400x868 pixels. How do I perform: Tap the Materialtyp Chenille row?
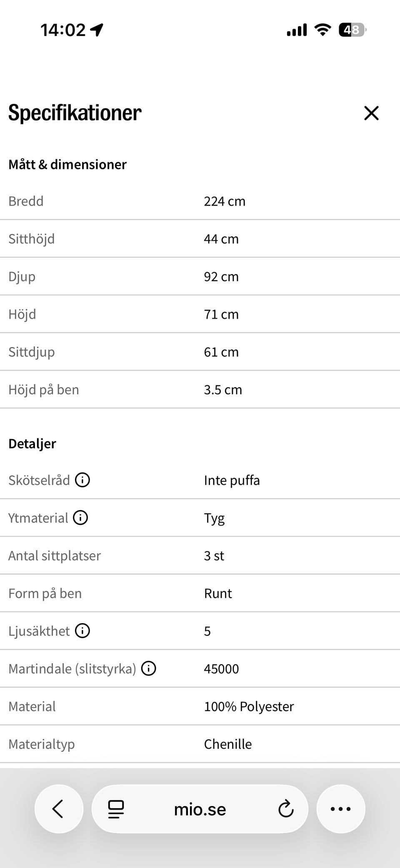click(x=200, y=744)
